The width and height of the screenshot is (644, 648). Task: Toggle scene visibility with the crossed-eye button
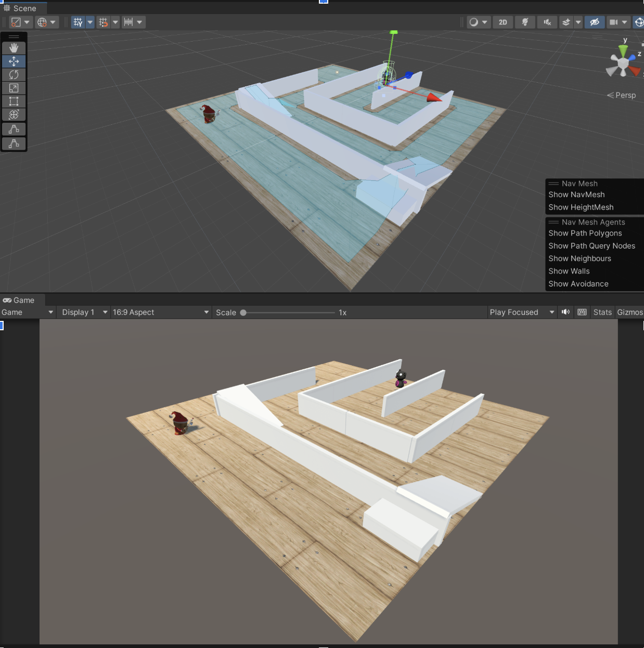[x=594, y=22]
